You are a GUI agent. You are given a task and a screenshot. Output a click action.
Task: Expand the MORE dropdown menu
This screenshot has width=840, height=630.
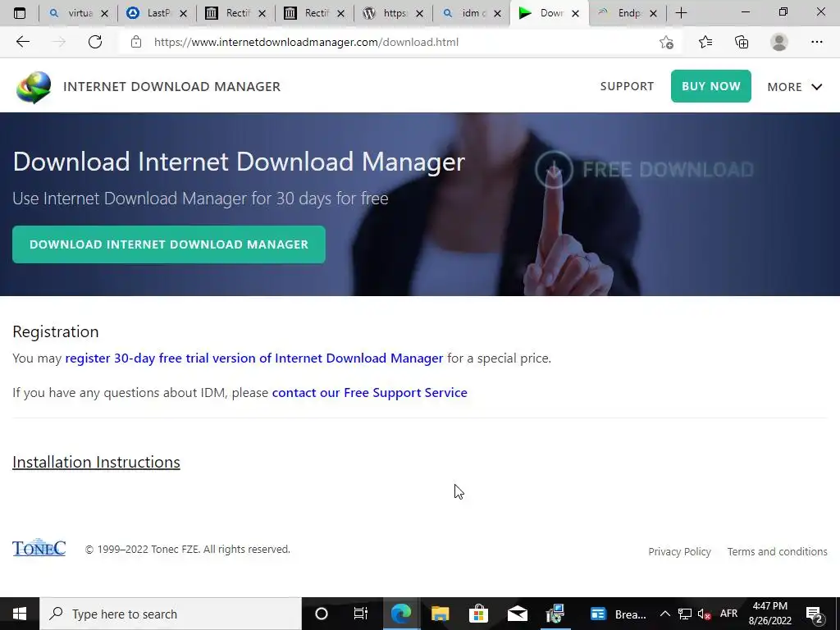pyautogui.click(x=794, y=87)
